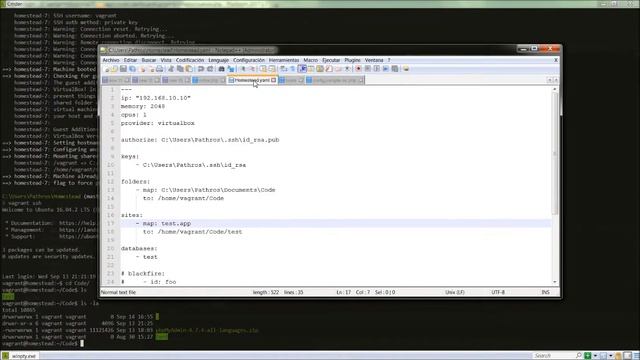Click the Stop recording macro icon
This screenshot has width=640, height=360.
coord(367,69)
